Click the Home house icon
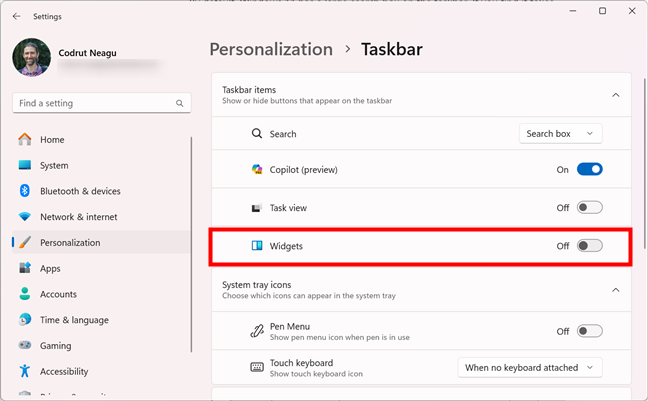Image resolution: width=648 pixels, height=401 pixels. 25,139
